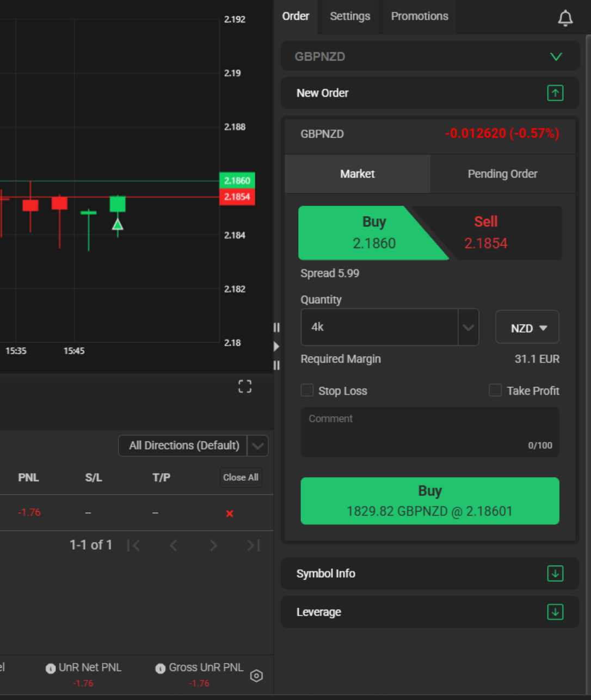Image resolution: width=591 pixels, height=700 pixels.
Task: Close position with the red X
Action: pos(230,513)
